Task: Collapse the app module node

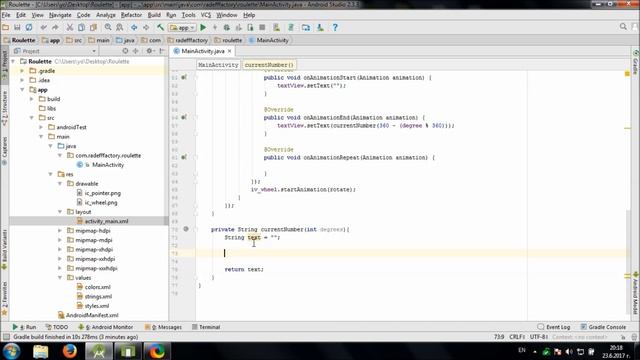Action: pyautogui.click(x=22, y=89)
